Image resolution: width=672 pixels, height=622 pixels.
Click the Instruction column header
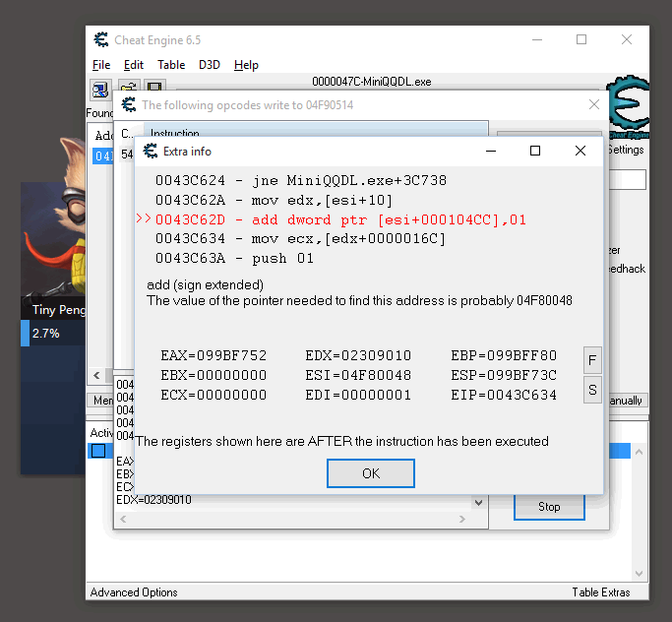316,130
